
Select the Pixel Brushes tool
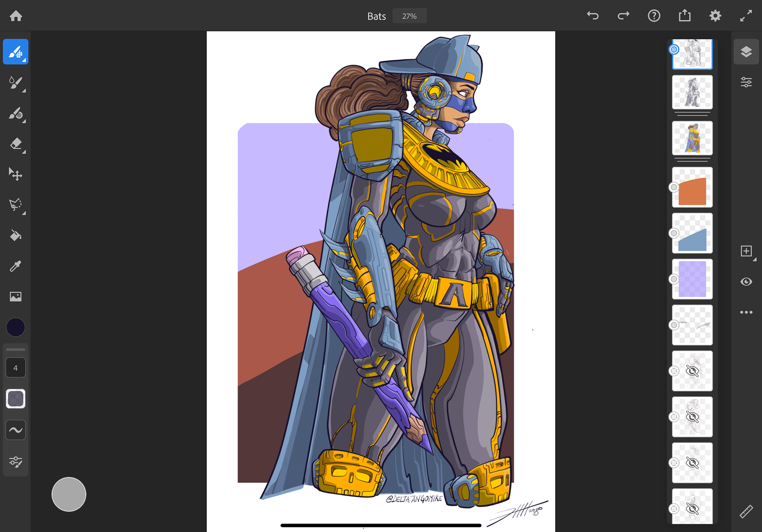16,52
